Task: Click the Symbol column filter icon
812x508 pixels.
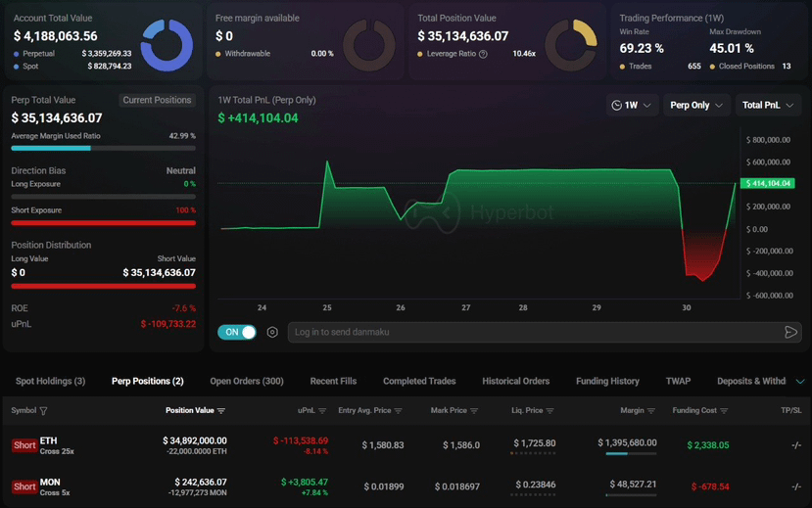Action: (43, 411)
